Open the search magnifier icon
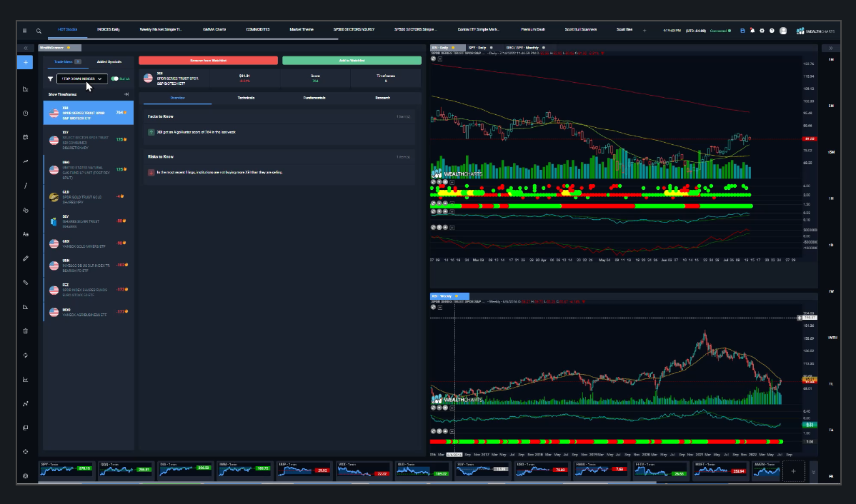 39,31
